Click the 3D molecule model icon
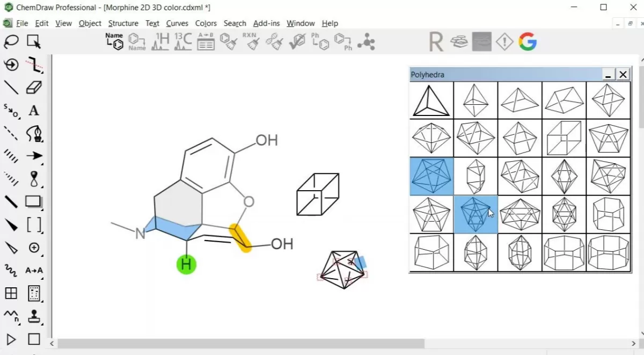 pos(366,41)
